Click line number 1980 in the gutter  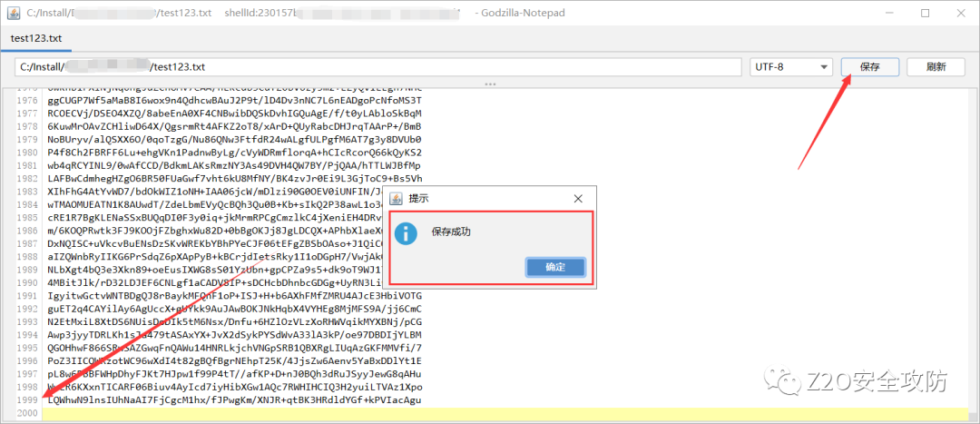(x=27, y=153)
